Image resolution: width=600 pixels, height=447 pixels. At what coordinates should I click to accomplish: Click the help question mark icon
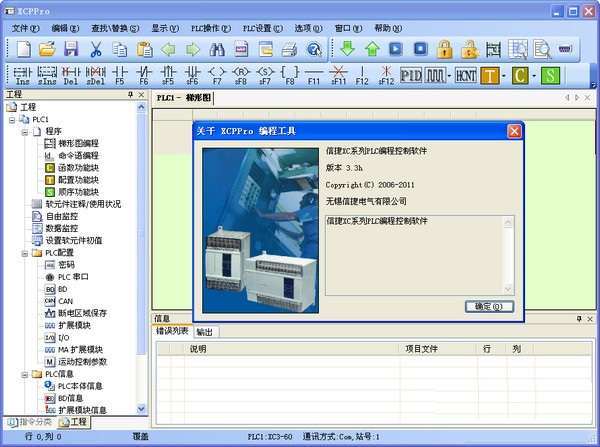314,49
